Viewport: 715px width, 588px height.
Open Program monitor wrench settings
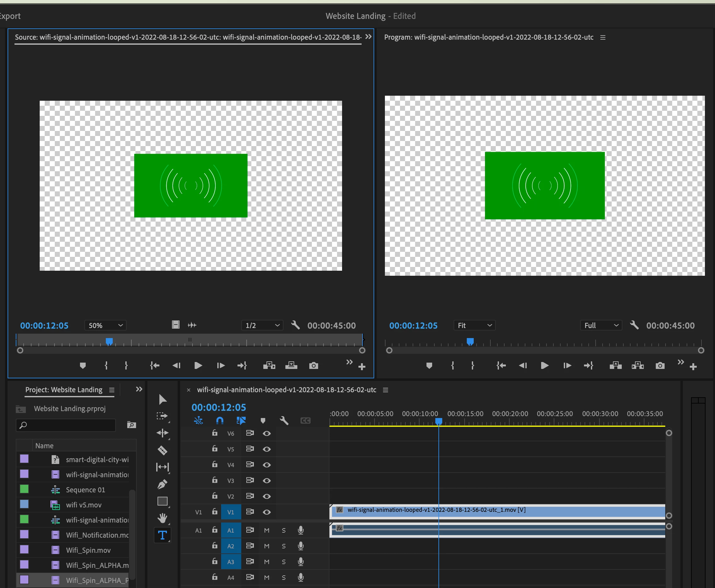point(634,325)
